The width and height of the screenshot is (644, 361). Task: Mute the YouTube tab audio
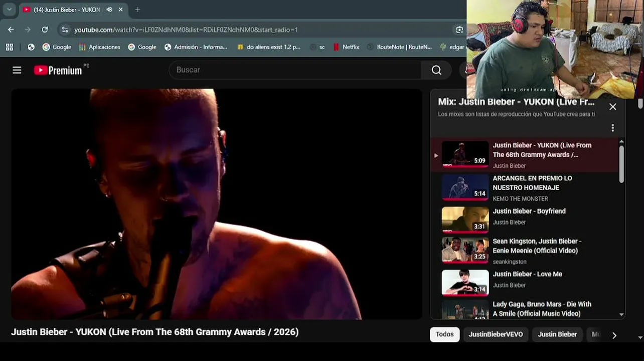[109, 10]
